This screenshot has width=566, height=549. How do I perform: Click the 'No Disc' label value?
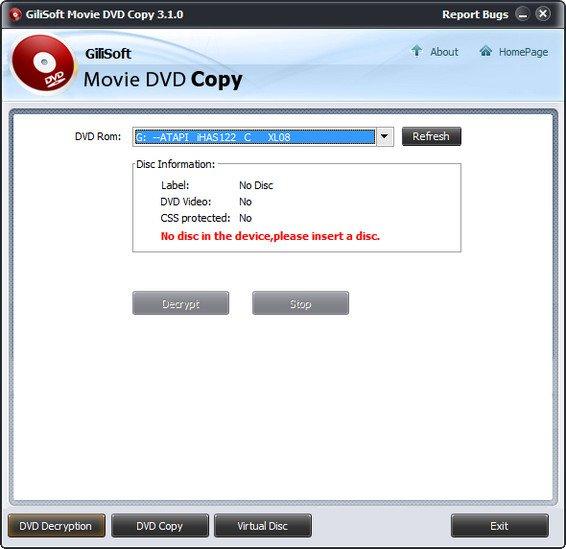click(x=256, y=185)
